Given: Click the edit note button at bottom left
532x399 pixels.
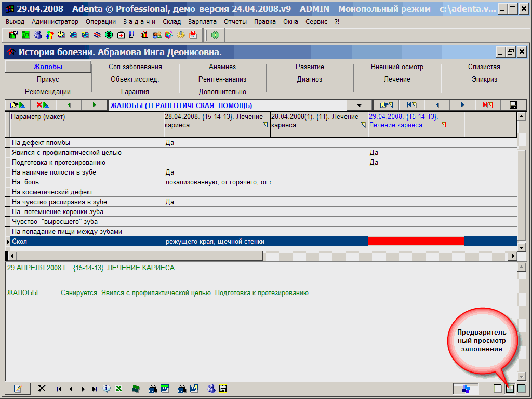Looking at the screenshot, I should point(18,388).
